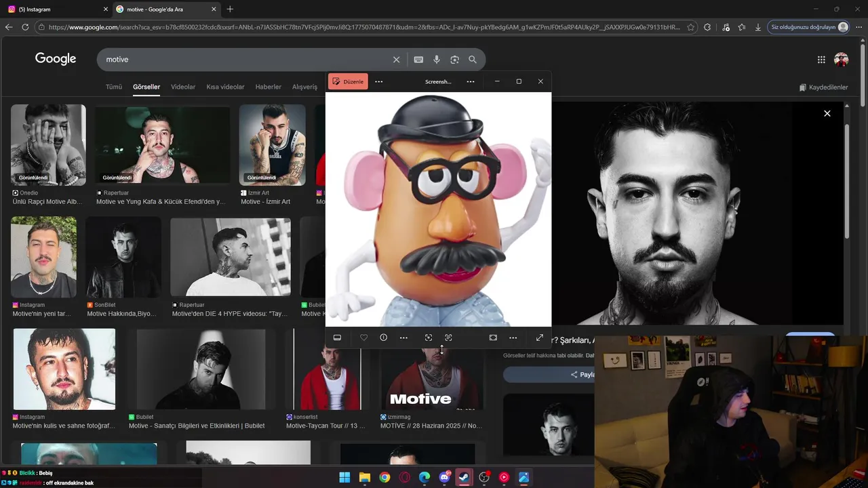Open the three-dot menu beside Screensh... filename
Image resolution: width=868 pixels, height=488 pixels.
[471, 81]
